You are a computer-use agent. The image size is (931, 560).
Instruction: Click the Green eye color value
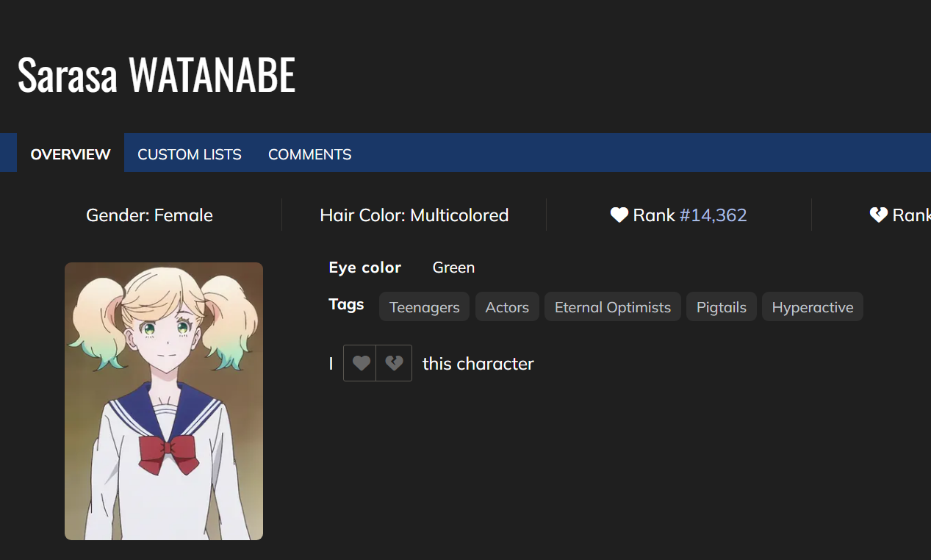[x=453, y=268]
